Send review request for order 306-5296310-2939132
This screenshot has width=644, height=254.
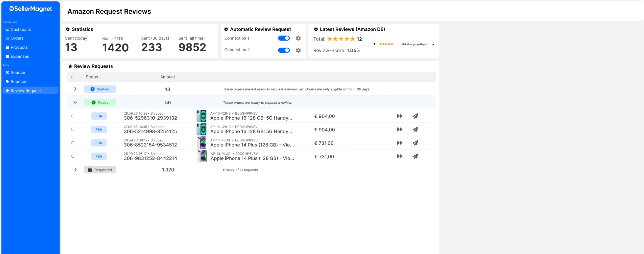click(415, 116)
